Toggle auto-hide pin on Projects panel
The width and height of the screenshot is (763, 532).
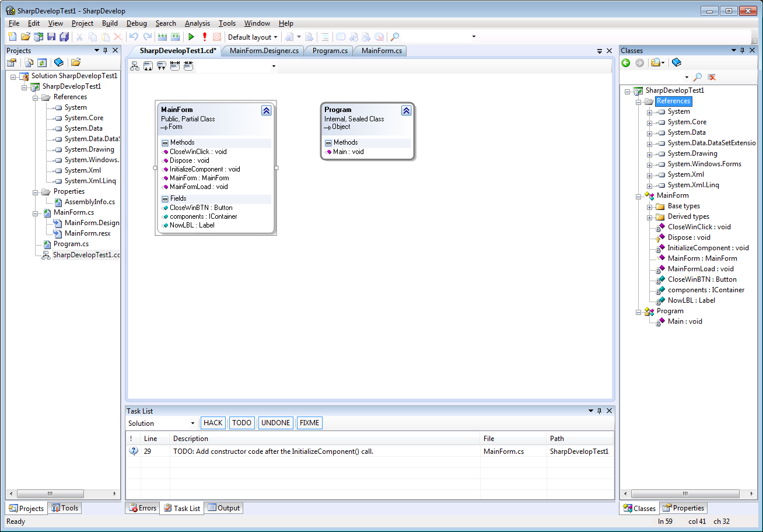[105, 51]
